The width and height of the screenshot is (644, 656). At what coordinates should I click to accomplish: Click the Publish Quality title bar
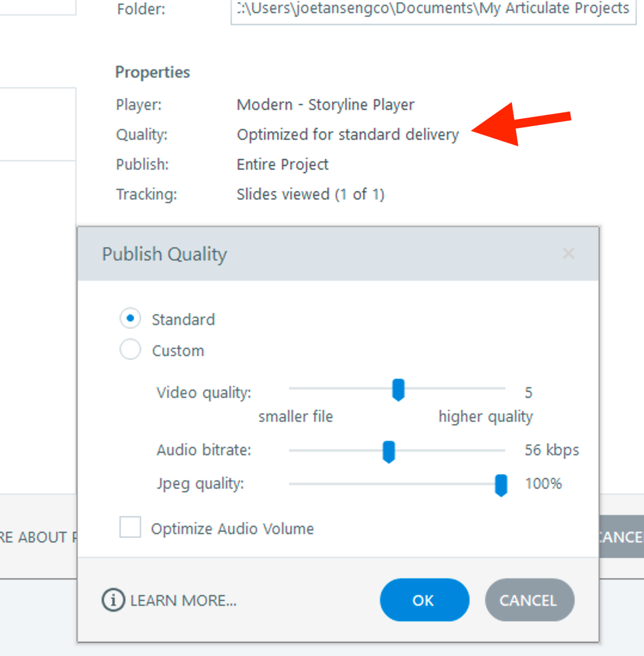[328, 254]
